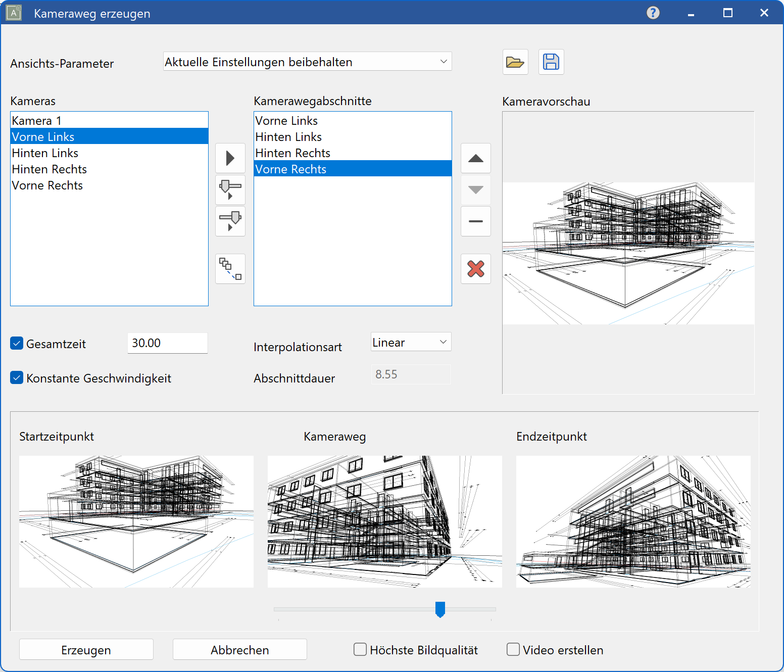
Task: Select Hinten Rechts in Kameras list
Action: pos(50,169)
